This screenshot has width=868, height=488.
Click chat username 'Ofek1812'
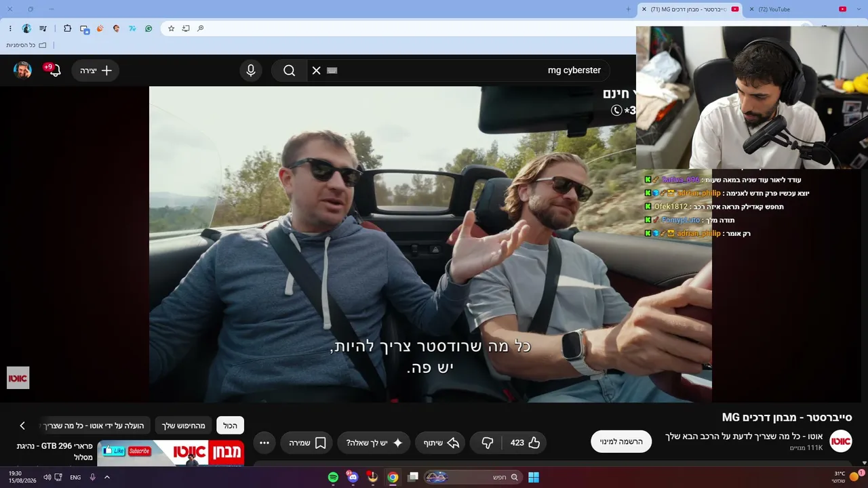point(671,207)
